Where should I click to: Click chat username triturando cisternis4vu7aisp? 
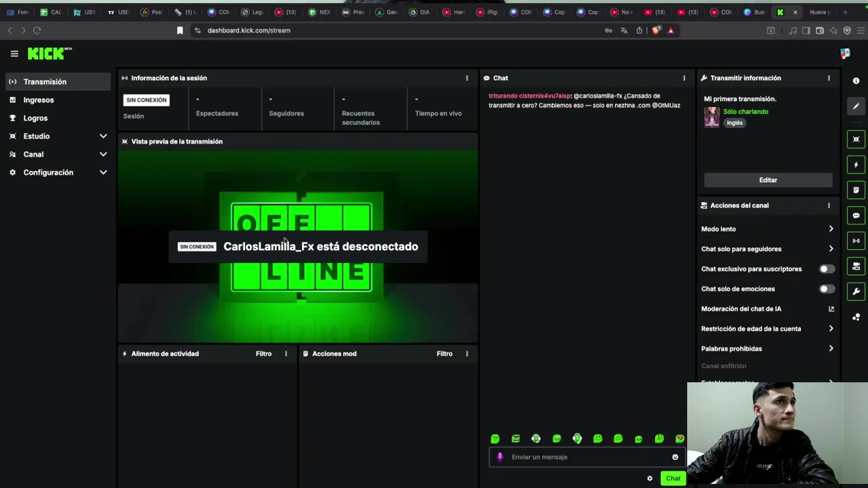point(530,96)
